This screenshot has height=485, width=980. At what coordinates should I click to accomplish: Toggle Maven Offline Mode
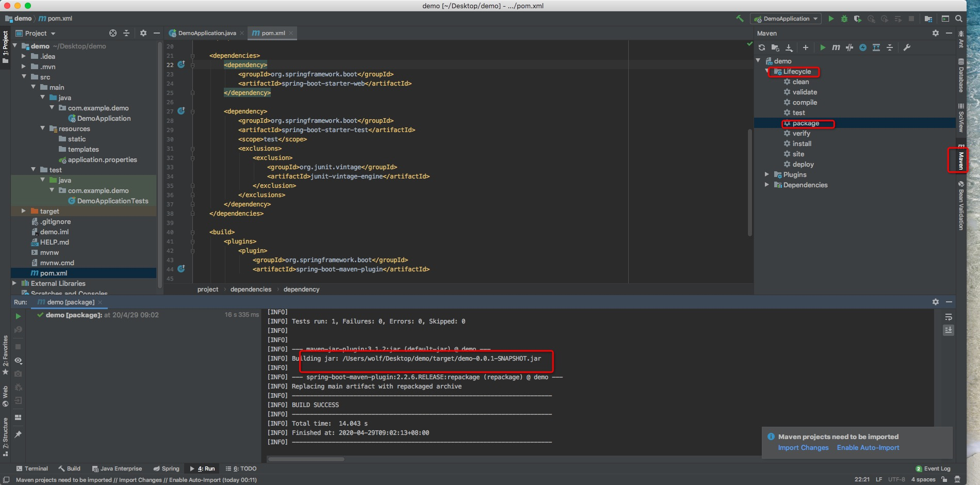point(849,47)
